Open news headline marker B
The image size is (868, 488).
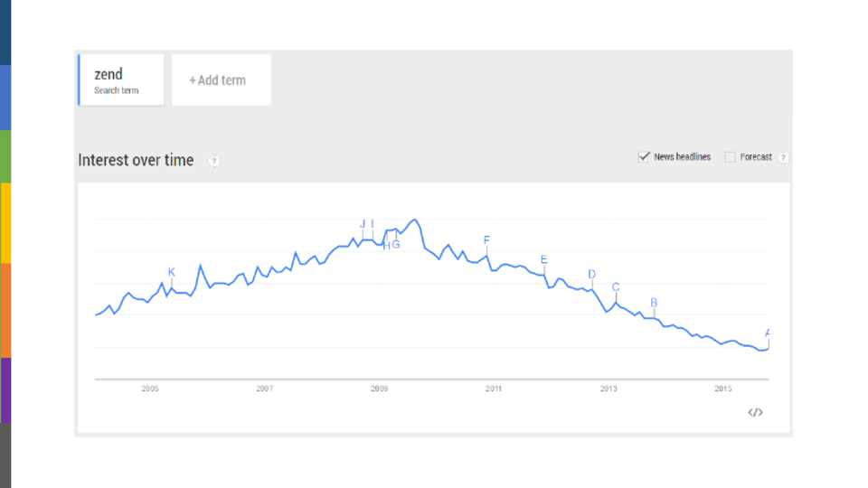(654, 303)
